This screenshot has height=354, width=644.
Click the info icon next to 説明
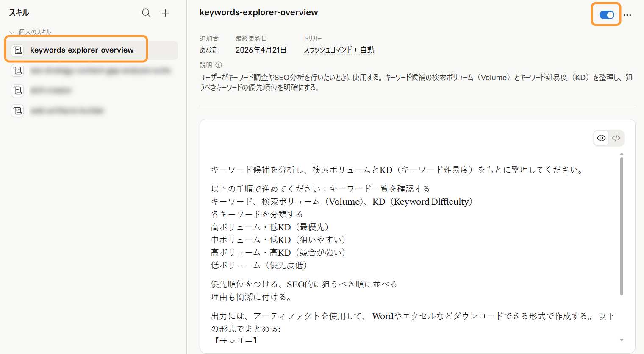[219, 65]
